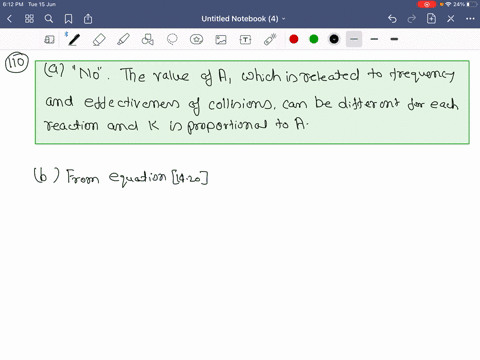480x360 pixels.
Task: Undo the last stroke
Action: point(392,19)
